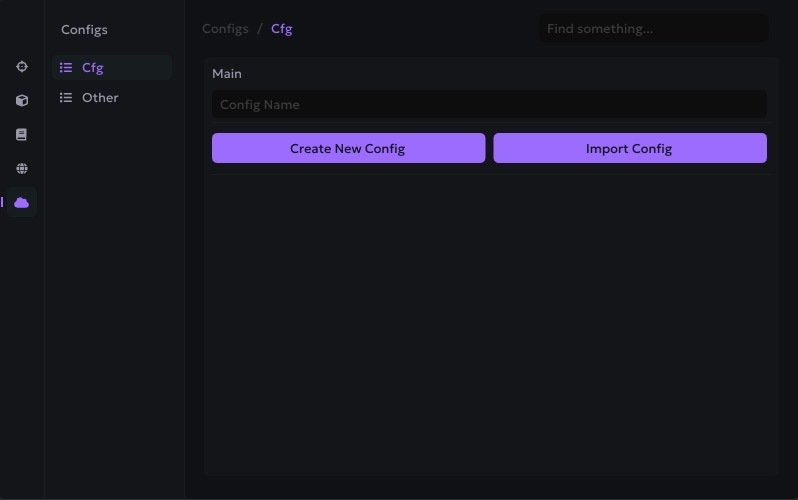The width and height of the screenshot is (798, 500).
Task: Click the Configs breadcrumb link
Action: (x=225, y=29)
